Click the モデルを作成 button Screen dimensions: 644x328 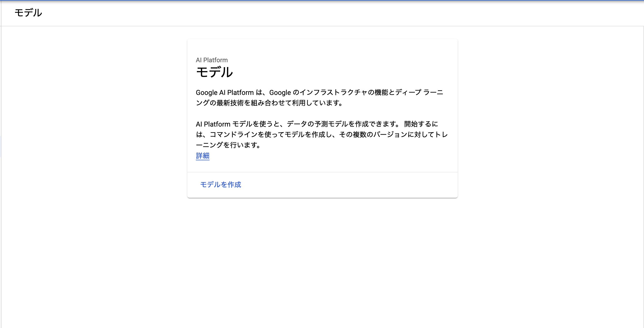(221, 185)
